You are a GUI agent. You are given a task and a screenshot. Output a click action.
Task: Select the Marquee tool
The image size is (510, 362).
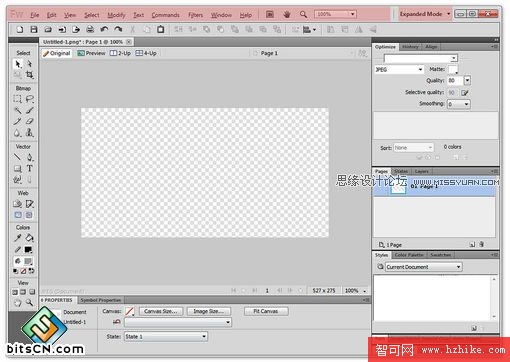coord(18,99)
